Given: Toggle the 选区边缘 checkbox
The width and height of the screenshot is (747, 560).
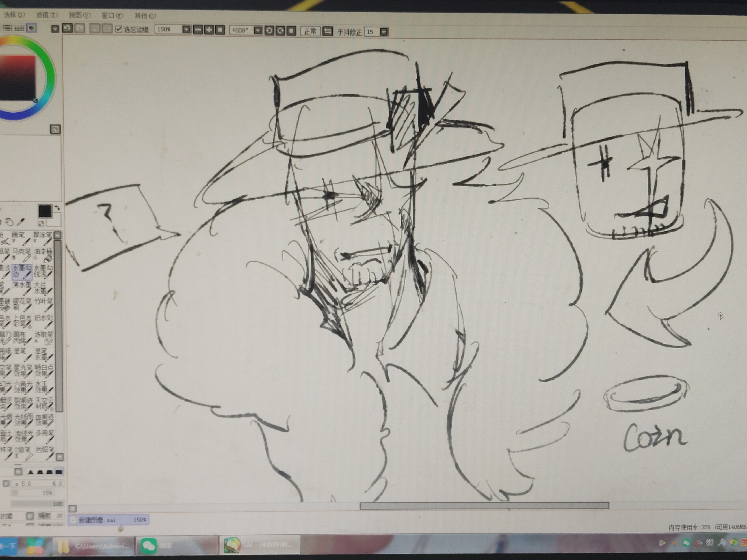Looking at the screenshot, I should point(118,29).
